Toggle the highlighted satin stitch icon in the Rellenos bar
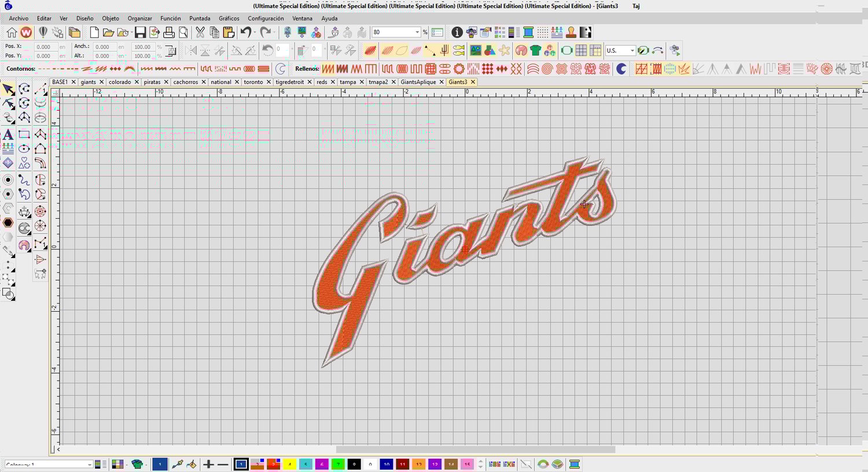The image size is (868, 472). [x=328, y=69]
